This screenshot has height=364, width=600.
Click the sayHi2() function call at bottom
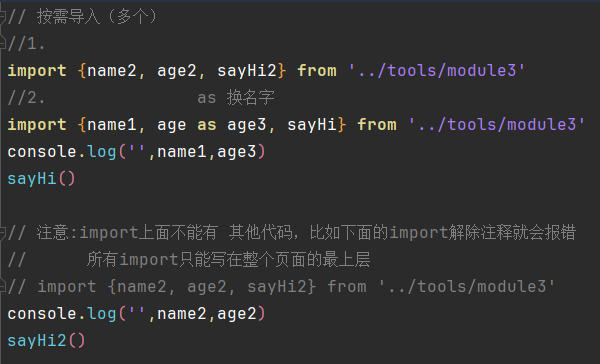click(46, 341)
